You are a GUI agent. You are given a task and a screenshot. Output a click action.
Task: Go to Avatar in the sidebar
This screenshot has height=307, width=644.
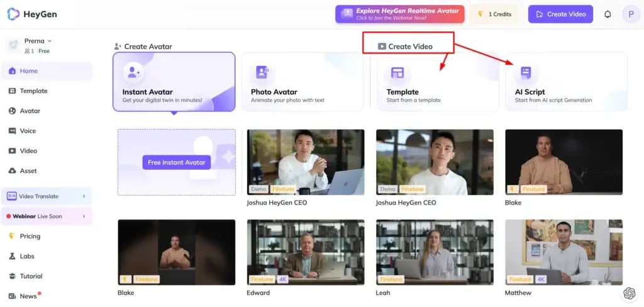pos(30,111)
